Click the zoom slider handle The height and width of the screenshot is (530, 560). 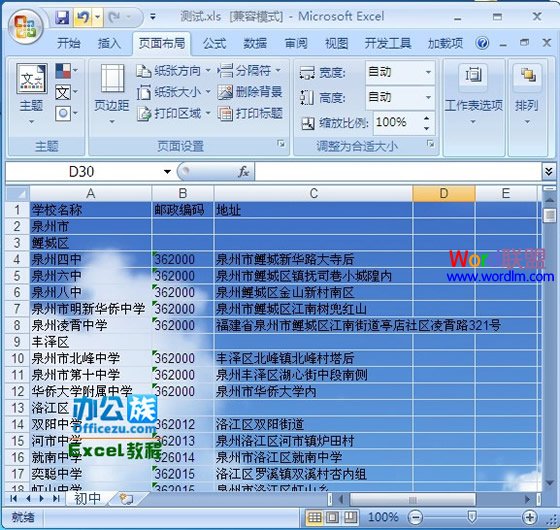(x=472, y=516)
